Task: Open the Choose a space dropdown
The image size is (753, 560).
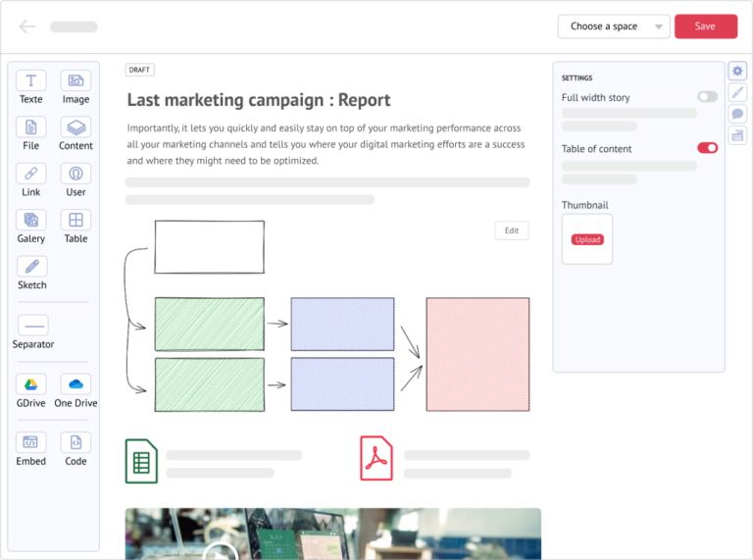Action: click(614, 26)
